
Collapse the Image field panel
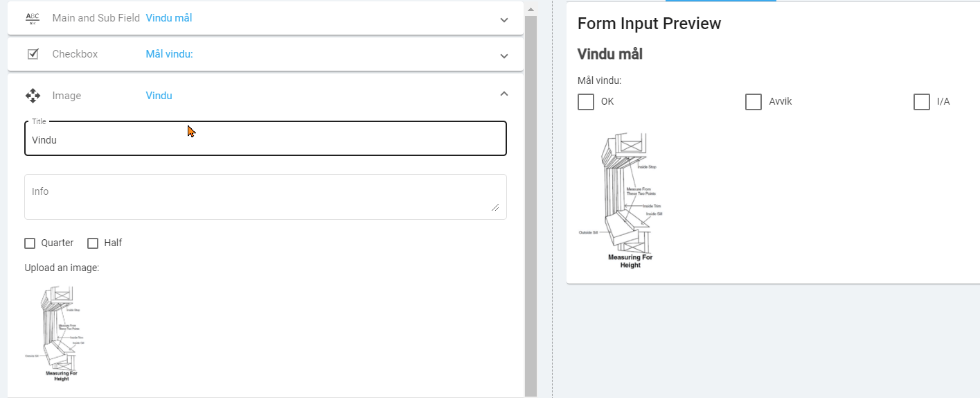tap(504, 94)
